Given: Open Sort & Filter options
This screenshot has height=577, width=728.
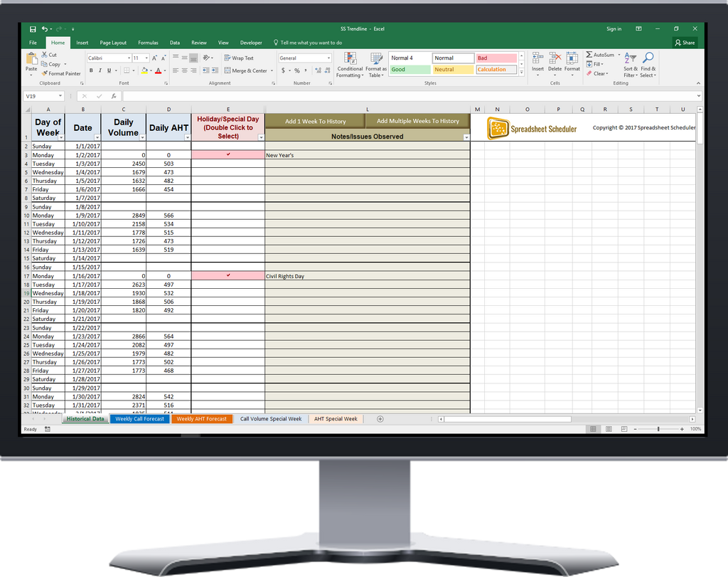Looking at the screenshot, I should click(x=630, y=65).
